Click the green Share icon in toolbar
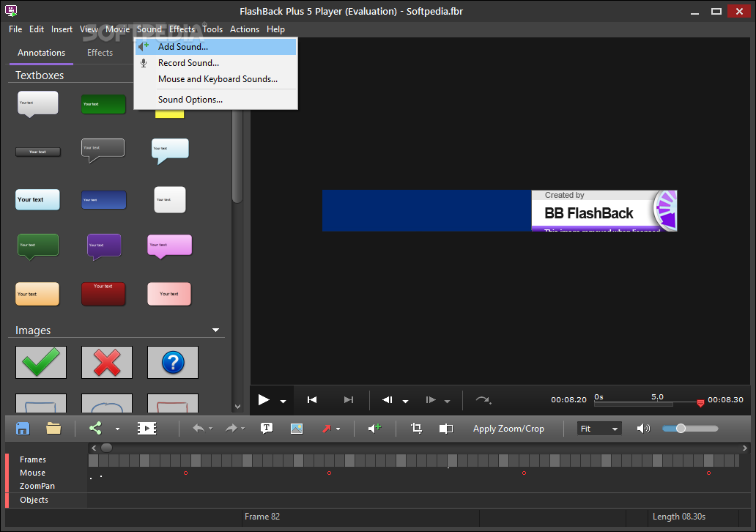 point(95,428)
